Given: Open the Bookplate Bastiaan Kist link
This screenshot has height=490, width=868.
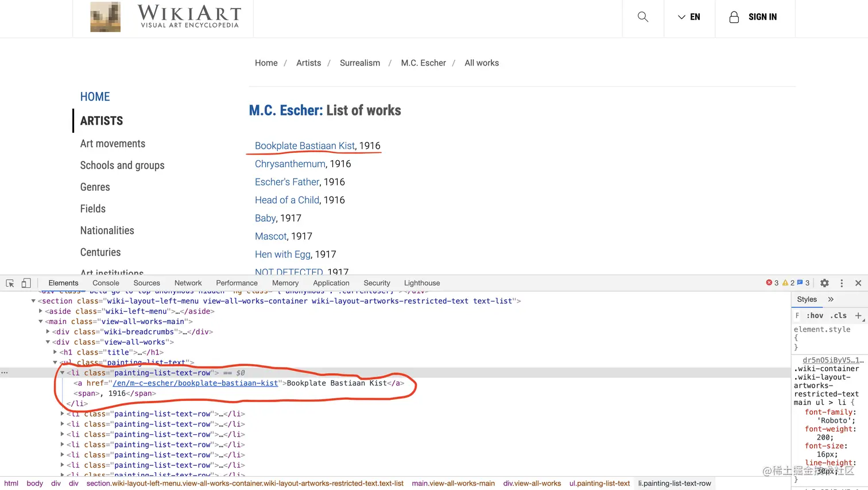Looking at the screenshot, I should click(x=305, y=146).
